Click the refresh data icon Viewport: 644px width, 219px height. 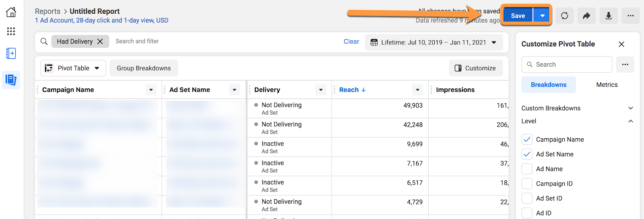pyautogui.click(x=565, y=16)
